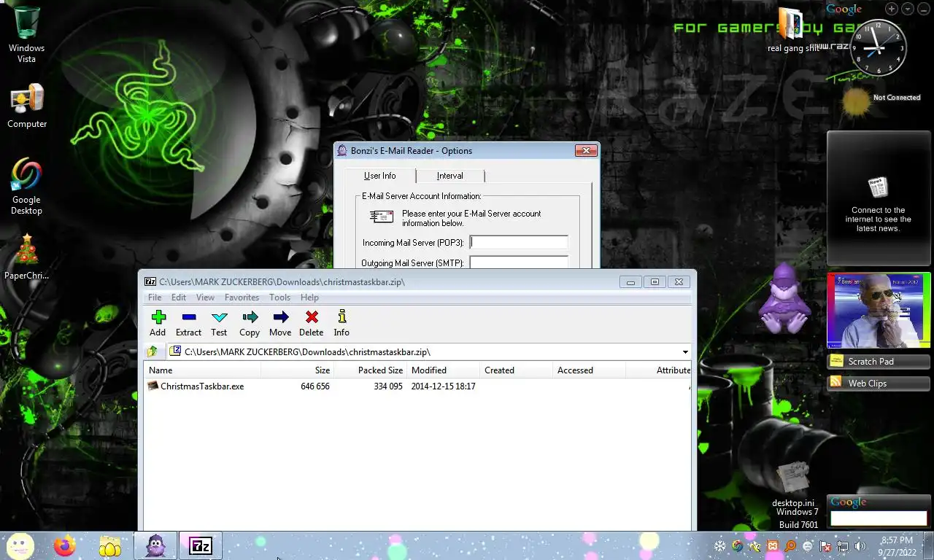Select the User Info tab in Bonzi options

click(379, 176)
